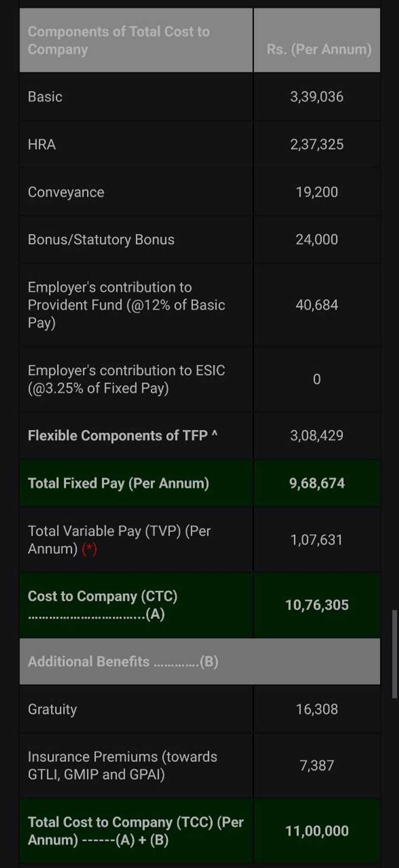Select Total Cost to Company (TCC) label
The image size is (399, 868).
(x=136, y=831)
